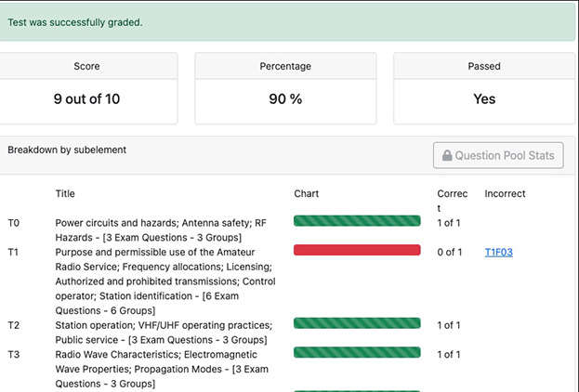Viewport: 579px width, 392px height.
Task: Open the T1F03 incorrect question link
Action: click(500, 252)
